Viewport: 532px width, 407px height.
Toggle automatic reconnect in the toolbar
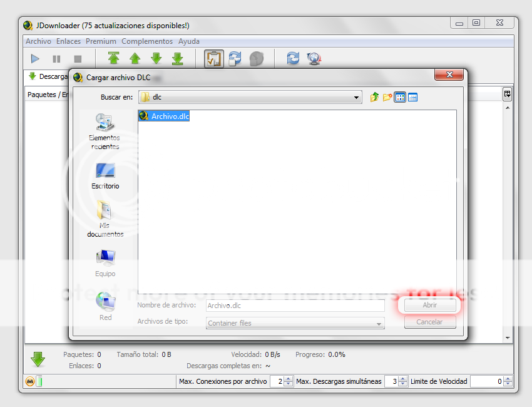(x=235, y=58)
